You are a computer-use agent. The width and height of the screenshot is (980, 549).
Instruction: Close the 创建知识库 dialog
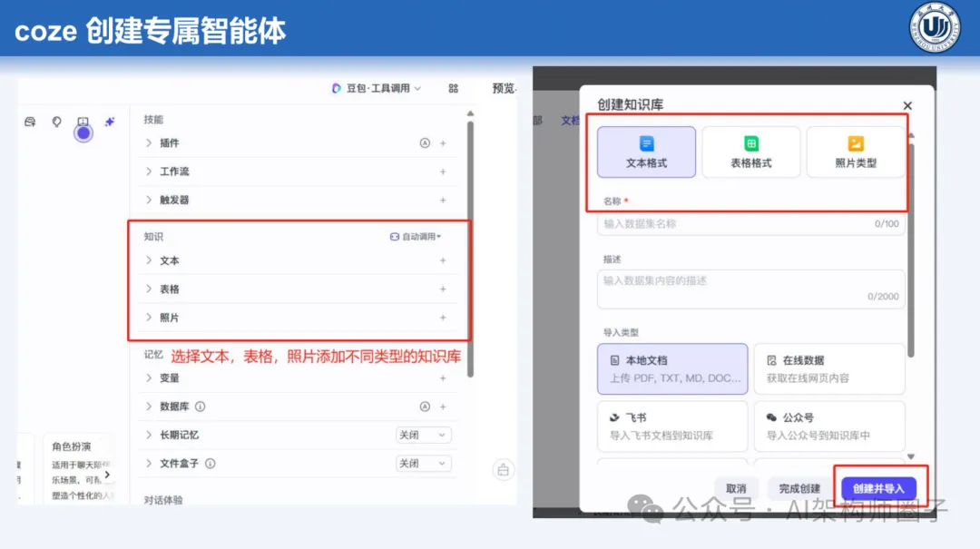pyautogui.click(x=907, y=105)
